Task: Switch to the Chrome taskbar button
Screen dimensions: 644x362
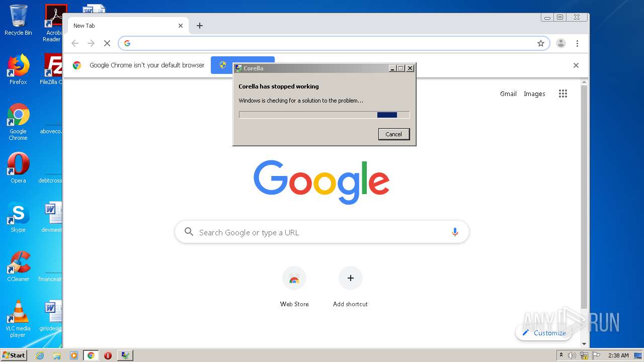Action: click(x=91, y=355)
